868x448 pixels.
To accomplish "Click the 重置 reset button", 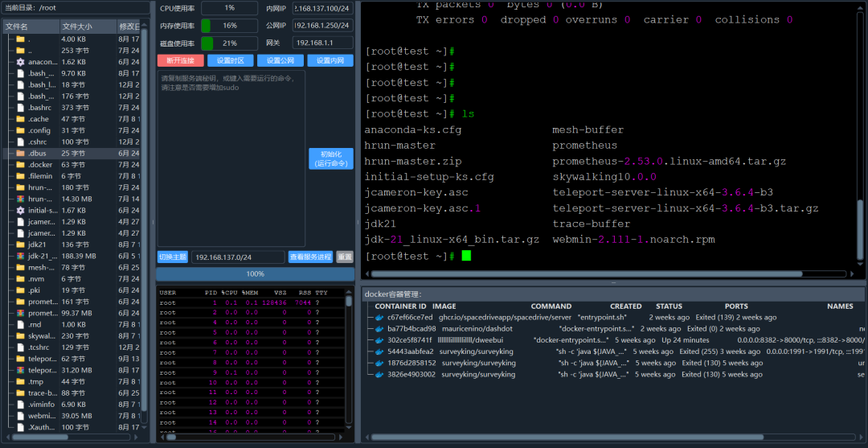I will [345, 257].
